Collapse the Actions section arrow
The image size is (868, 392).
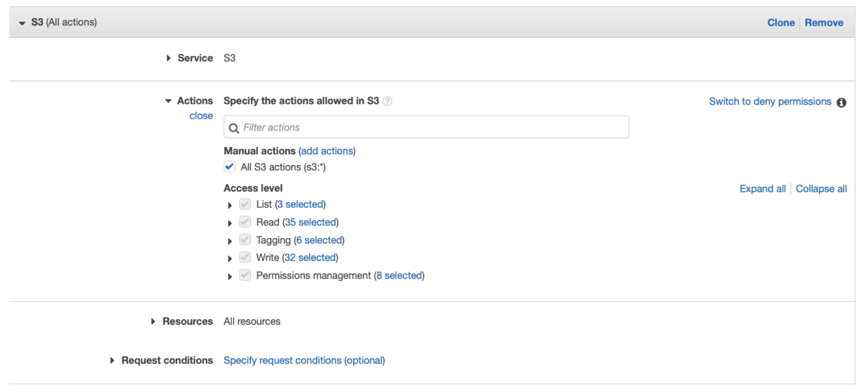168,101
